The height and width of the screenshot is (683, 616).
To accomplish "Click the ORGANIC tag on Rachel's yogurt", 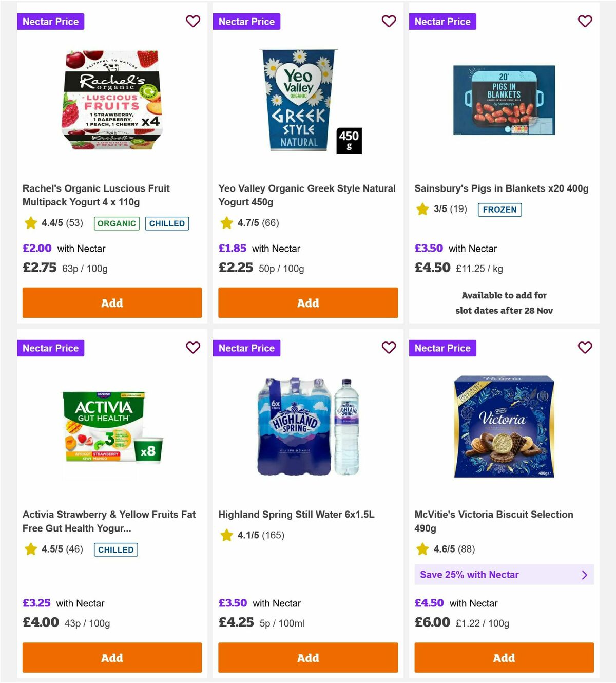I will (x=116, y=223).
